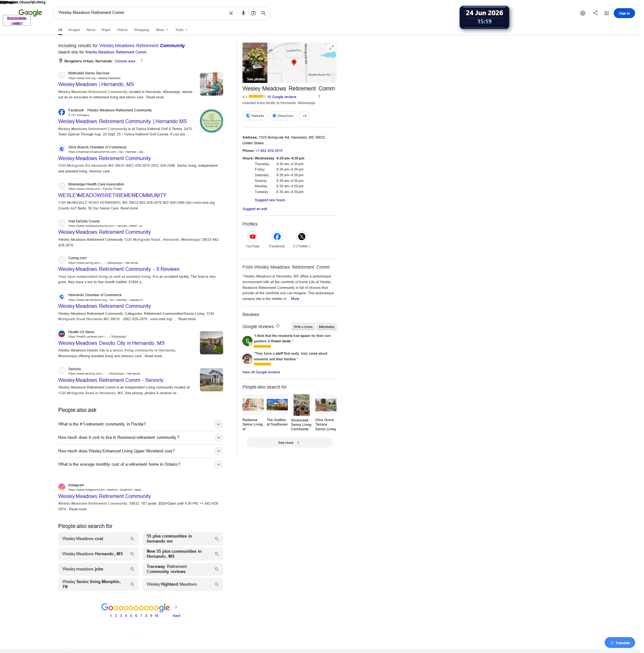Screen dimensions: 644x653
Task: Click the Directions button
Action: (x=282, y=116)
